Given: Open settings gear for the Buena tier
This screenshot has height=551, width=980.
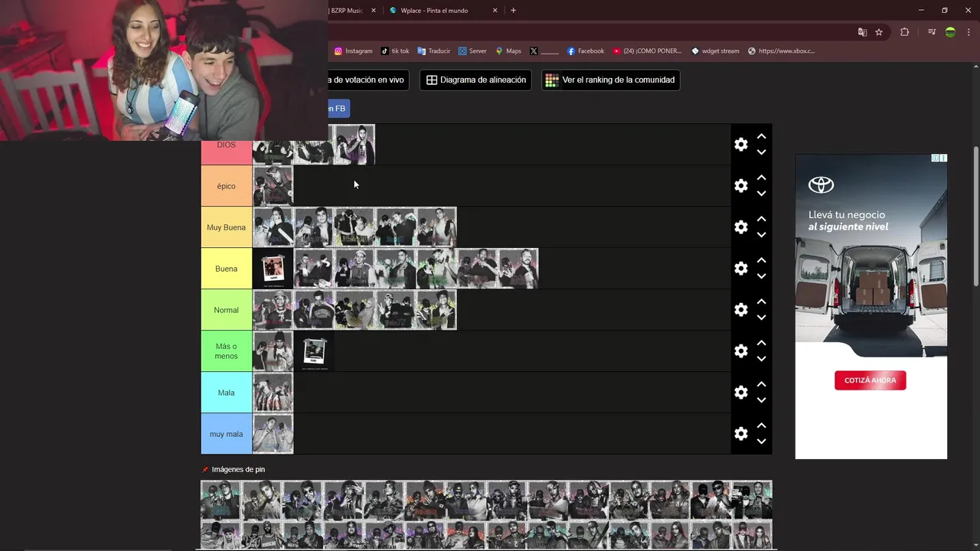Looking at the screenshot, I should pos(740,269).
